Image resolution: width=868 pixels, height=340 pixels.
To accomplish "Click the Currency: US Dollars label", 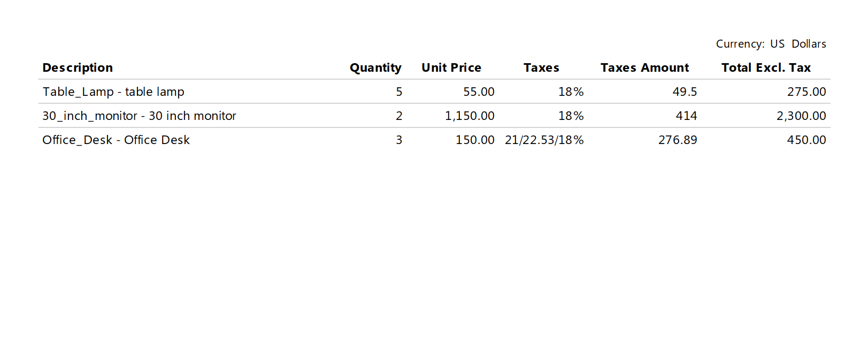I will 771,44.
